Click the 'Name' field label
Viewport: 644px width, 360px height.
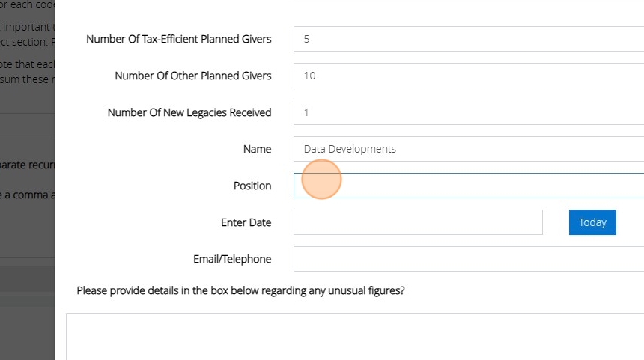(257, 149)
